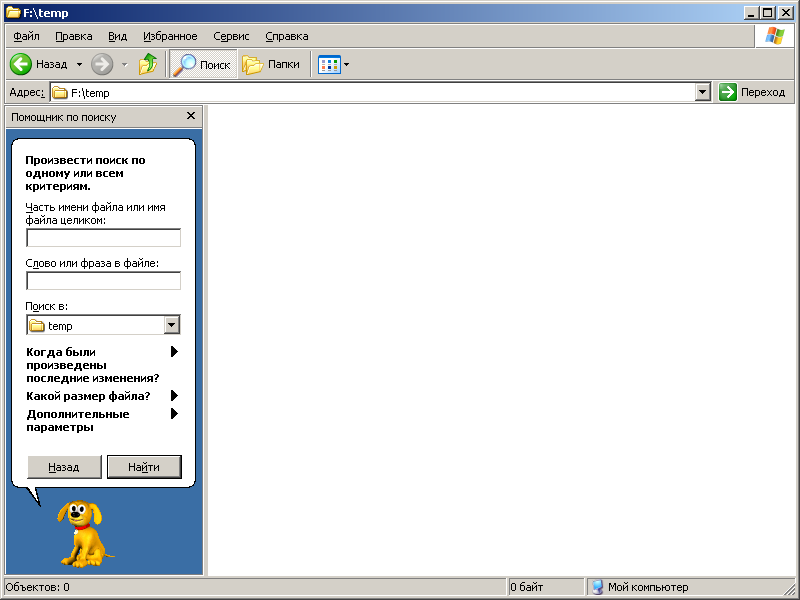Expand Какой размер файла section
The height and width of the screenshot is (600, 800).
pyautogui.click(x=102, y=396)
